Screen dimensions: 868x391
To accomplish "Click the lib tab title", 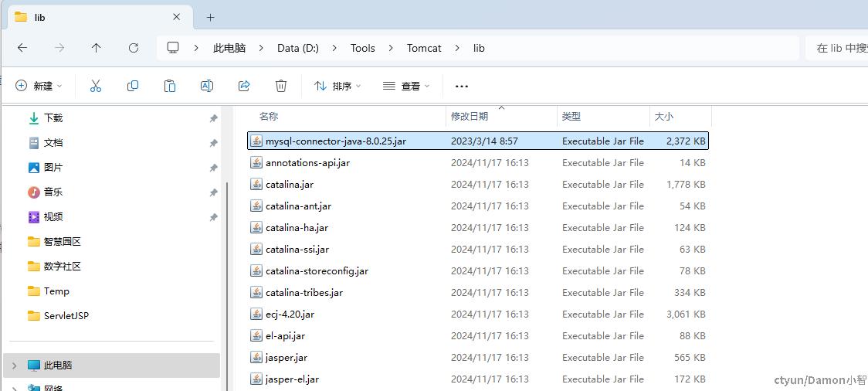I will [40, 17].
